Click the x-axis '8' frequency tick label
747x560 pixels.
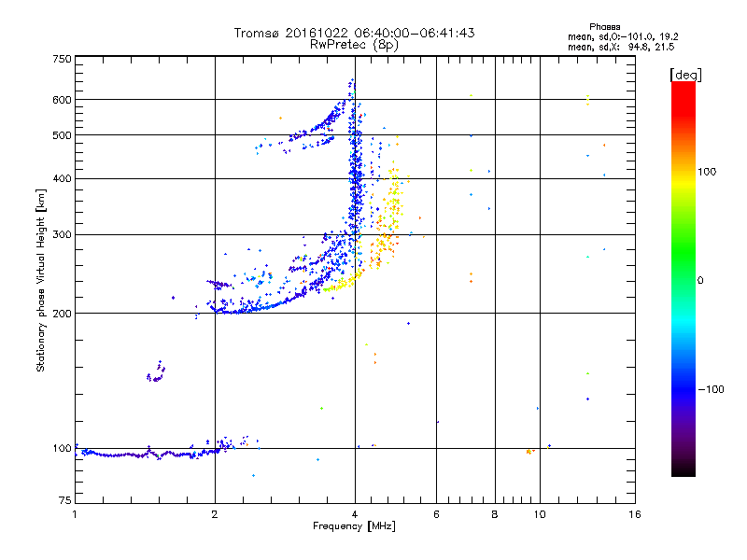coord(495,514)
